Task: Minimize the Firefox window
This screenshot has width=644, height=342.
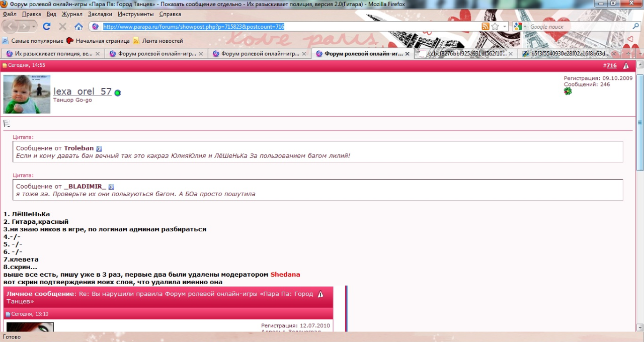Action: click(x=600, y=4)
